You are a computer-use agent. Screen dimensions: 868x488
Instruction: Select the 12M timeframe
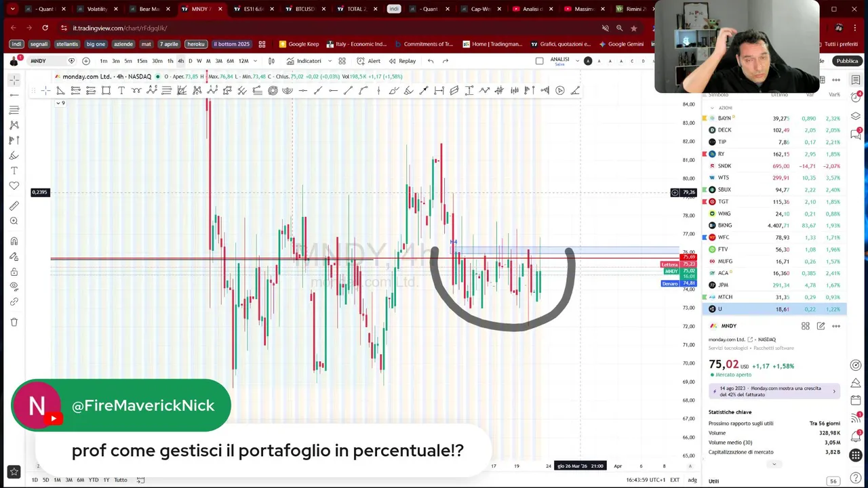(243, 61)
